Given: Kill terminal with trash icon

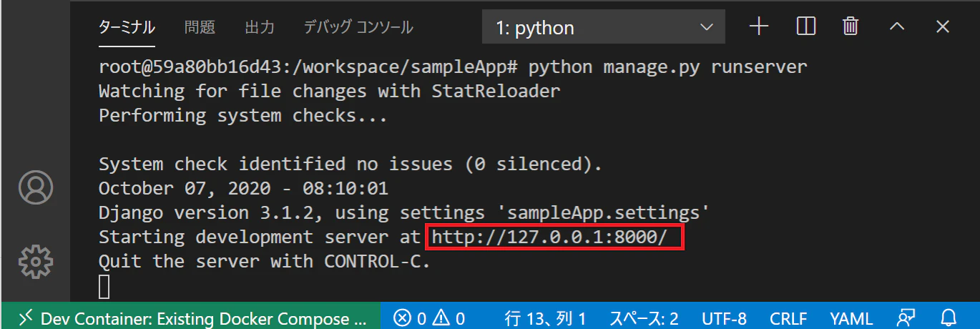Looking at the screenshot, I should [851, 27].
